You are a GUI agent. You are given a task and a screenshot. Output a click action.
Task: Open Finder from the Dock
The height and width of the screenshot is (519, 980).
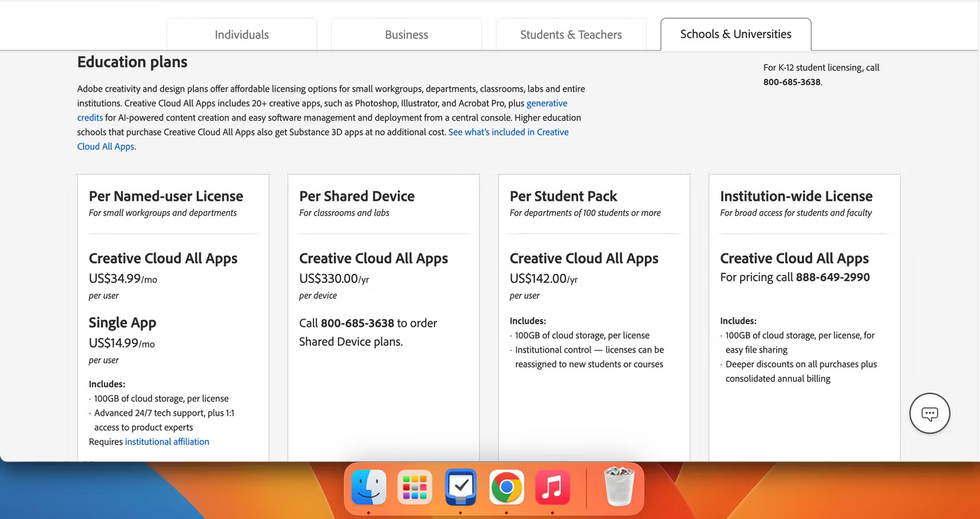(x=368, y=487)
